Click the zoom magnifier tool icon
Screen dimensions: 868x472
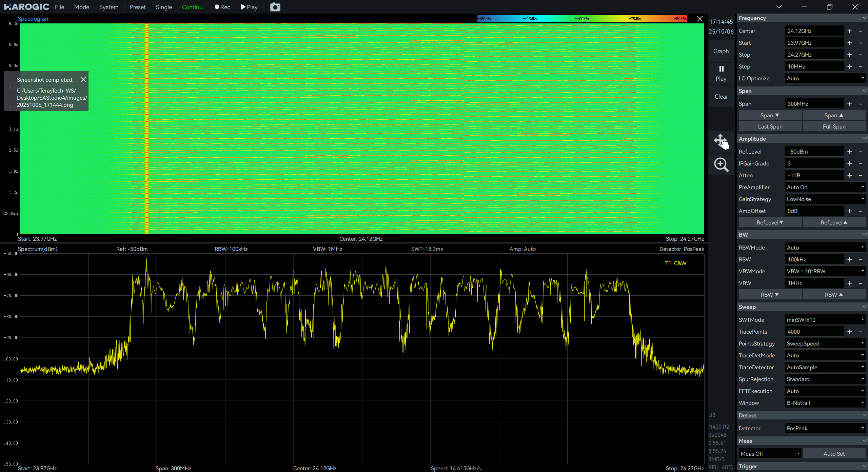[x=721, y=165]
